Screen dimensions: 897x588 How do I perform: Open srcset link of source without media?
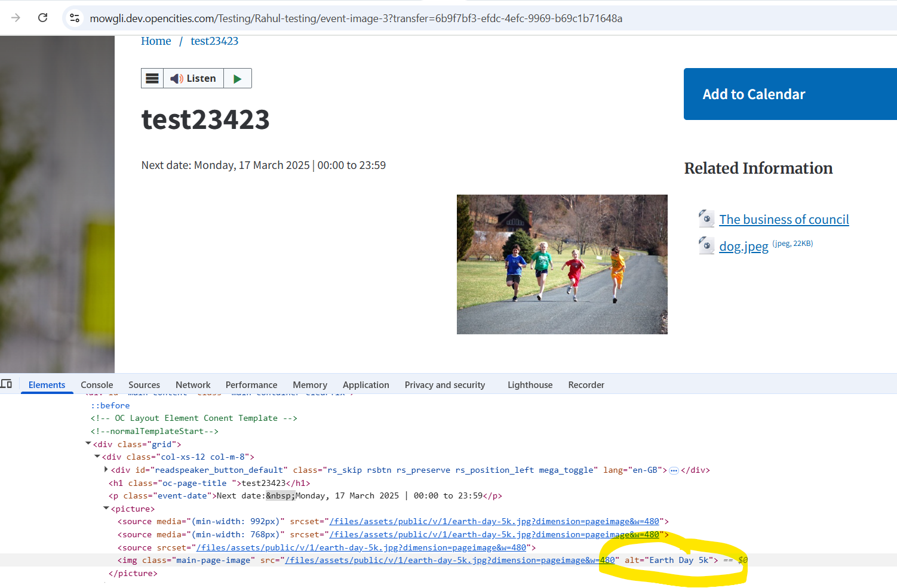(362, 547)
